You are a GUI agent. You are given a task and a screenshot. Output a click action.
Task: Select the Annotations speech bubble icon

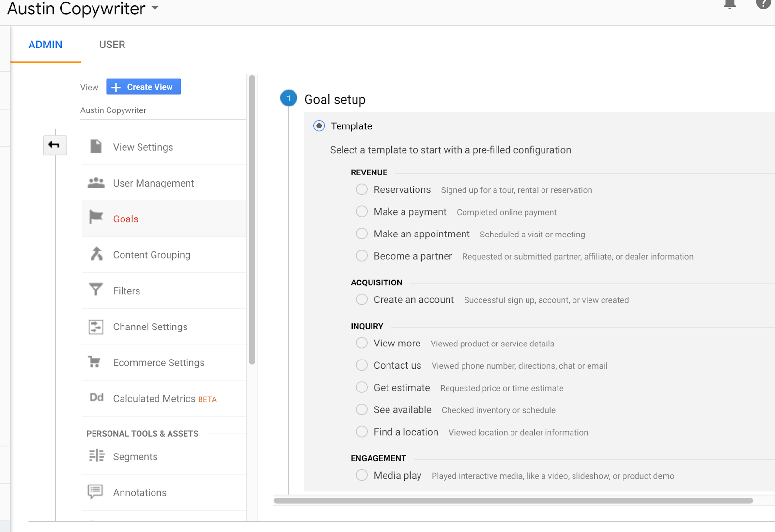tap(96, 491)
